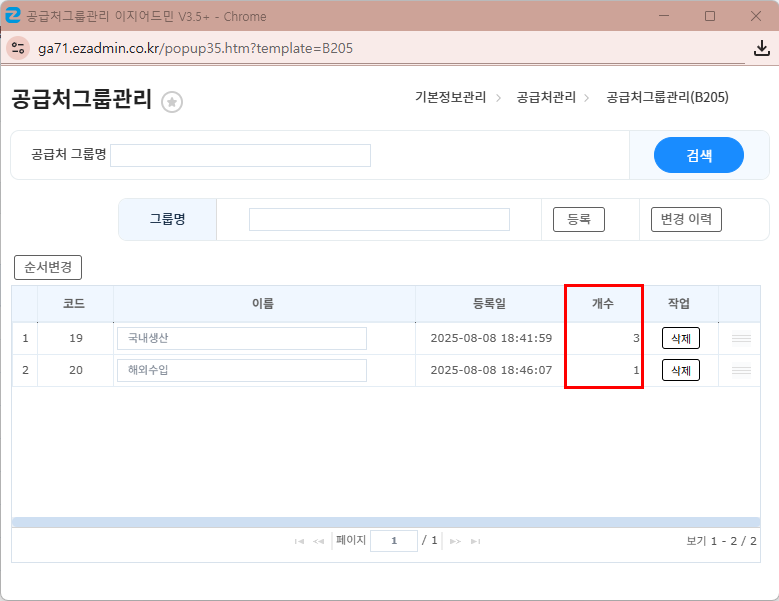
Task: Open 기본정보관리 breadcrumb link
Action: pos(450,97)
